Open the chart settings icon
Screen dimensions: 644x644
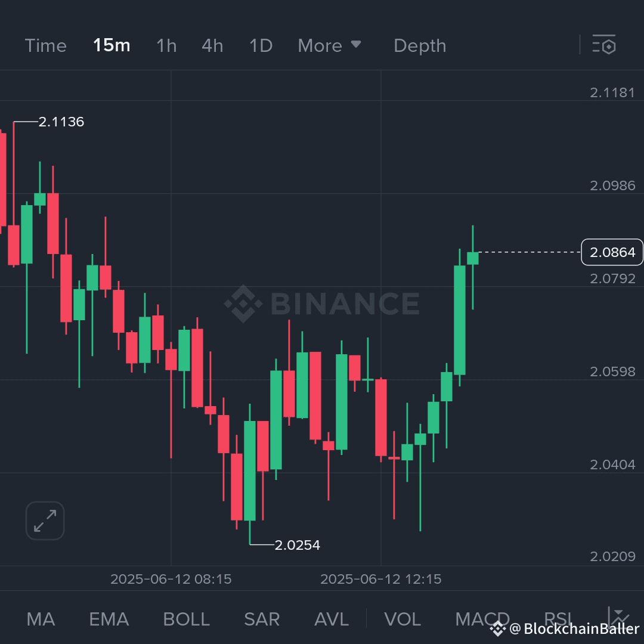(x=604, y=45)
